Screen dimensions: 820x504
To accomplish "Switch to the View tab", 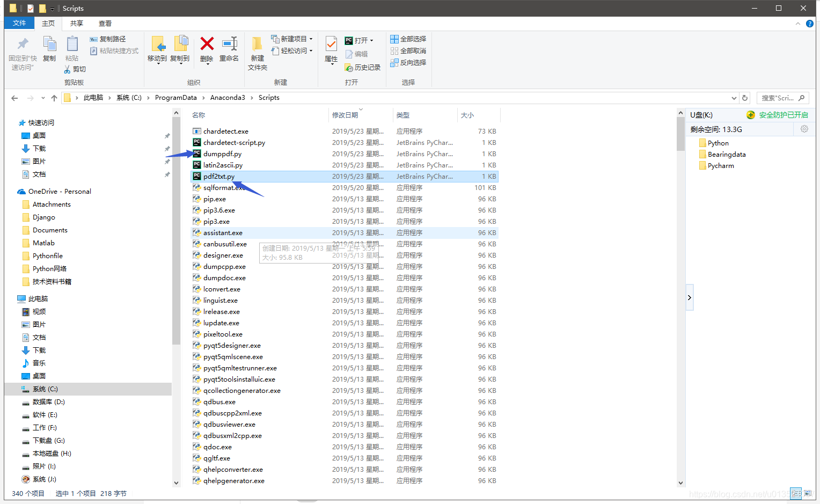I will pos(105,24).
